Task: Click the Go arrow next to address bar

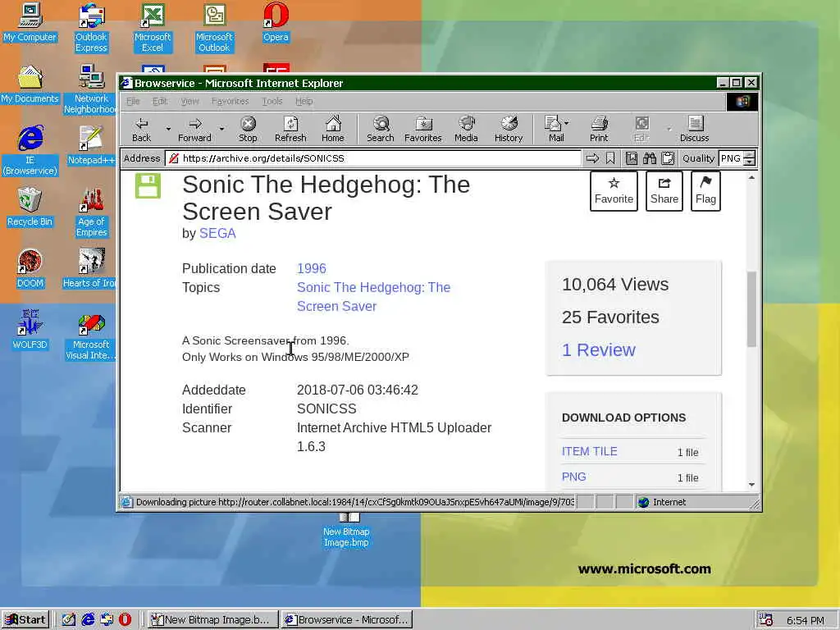Action: 592,158
